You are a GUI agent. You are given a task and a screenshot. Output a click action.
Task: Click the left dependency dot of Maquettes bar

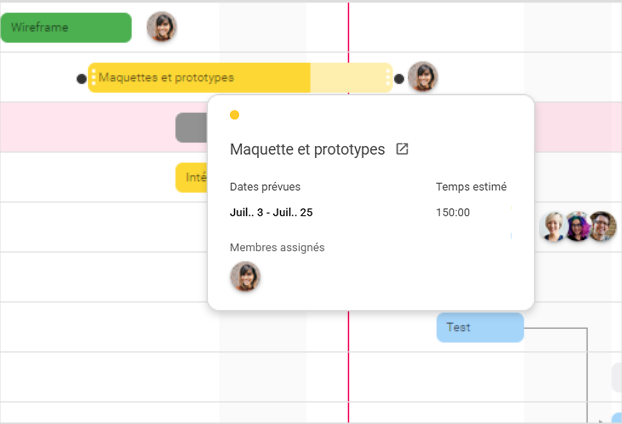coord(81,78)
